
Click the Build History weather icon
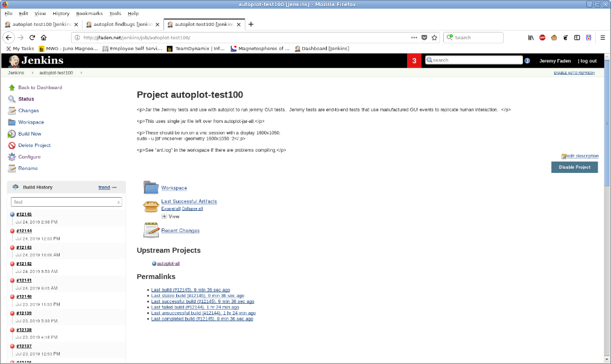pos(16,187)
